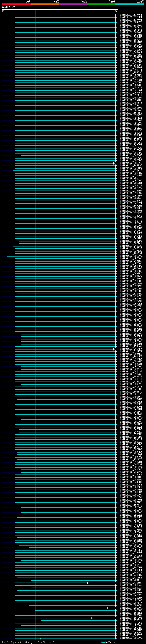Image resolution: width=146 pixels, height=644 pixels.
Task: Select the UniRef100_Q1HR74 label
Action: pyautogui.click(x=131, y=352)
